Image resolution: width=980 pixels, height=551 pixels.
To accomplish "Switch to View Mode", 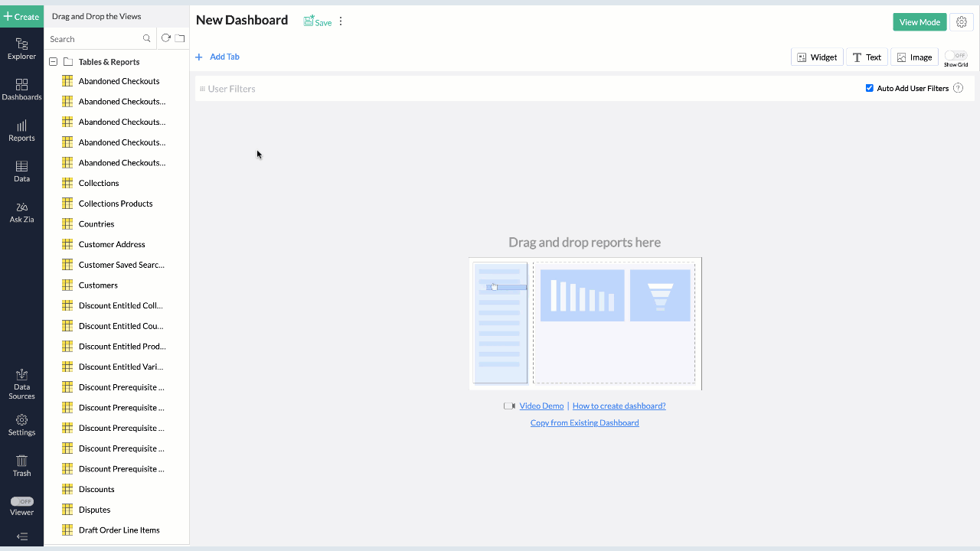I will tap(920, 22).
